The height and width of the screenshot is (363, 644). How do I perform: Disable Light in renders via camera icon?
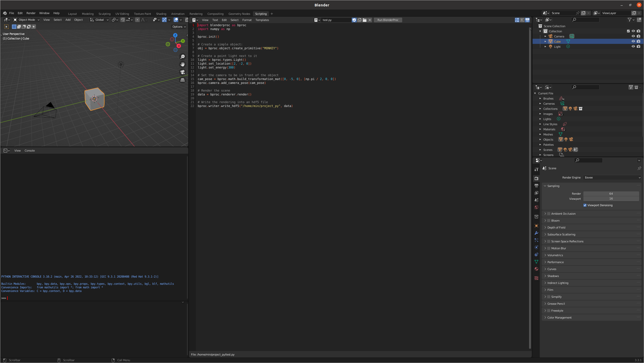(638, 46)
